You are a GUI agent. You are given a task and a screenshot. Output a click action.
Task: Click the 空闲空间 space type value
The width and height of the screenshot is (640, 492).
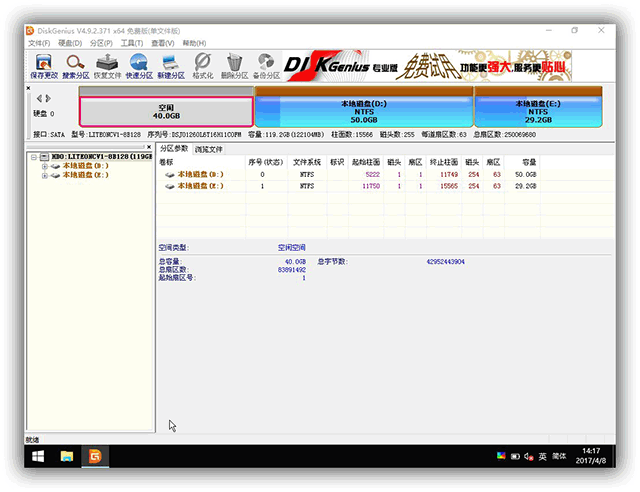pos(291,247)
